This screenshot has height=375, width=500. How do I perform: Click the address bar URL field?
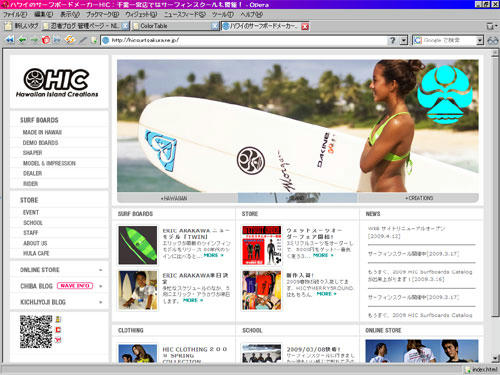248,40
